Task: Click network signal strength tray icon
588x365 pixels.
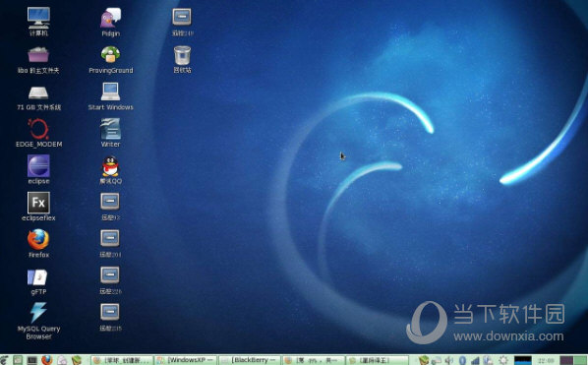Action: pos(475,360)
